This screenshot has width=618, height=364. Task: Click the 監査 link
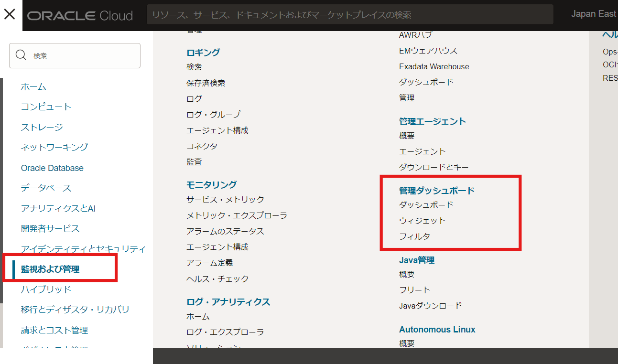(194, 162)
